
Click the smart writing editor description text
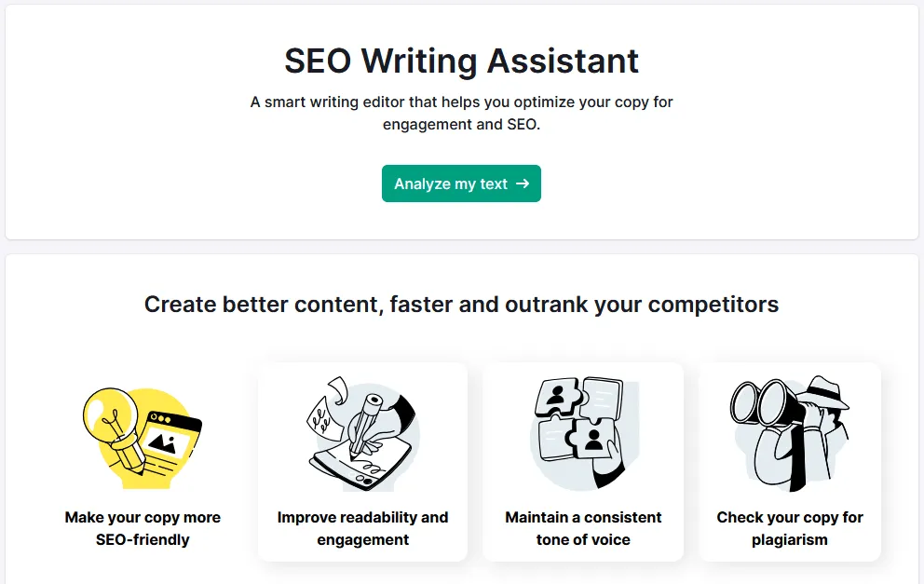[461, 113]
